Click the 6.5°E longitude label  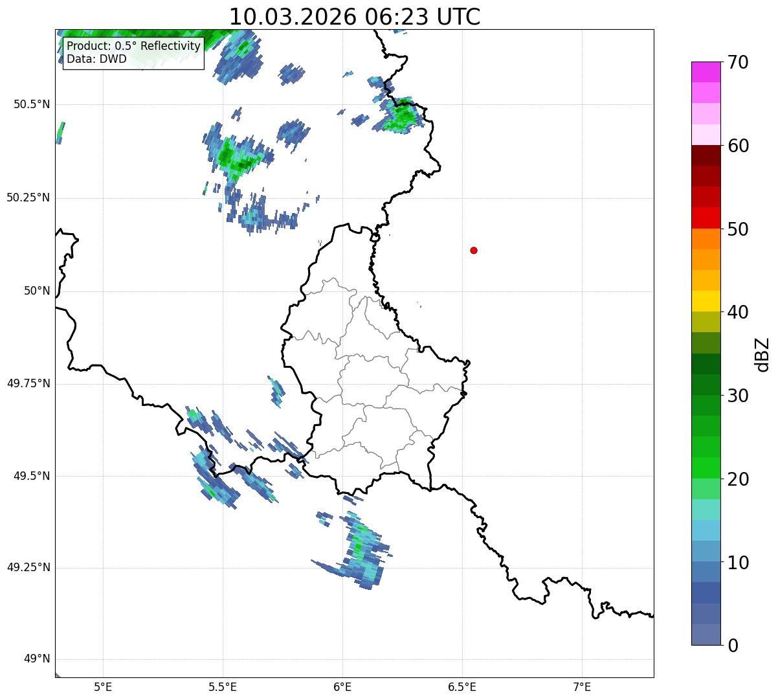point(463,687)
